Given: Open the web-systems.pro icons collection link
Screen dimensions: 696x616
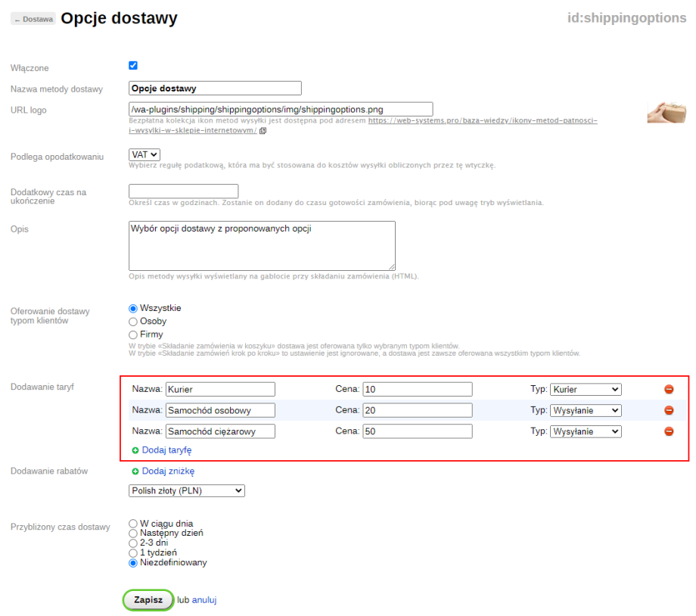Looking at the screenshot, I should pyautogui.click(x=483, y=121).
